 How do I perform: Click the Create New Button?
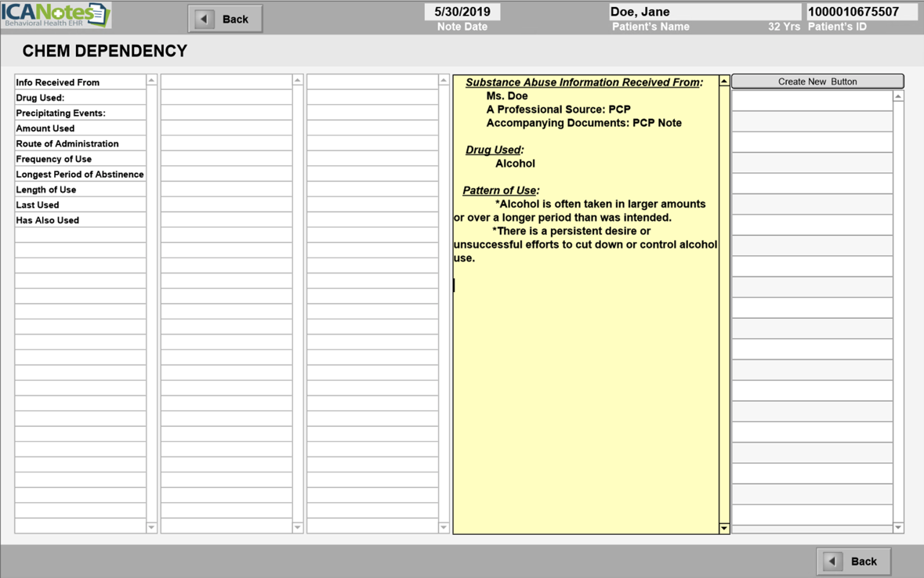817,81
